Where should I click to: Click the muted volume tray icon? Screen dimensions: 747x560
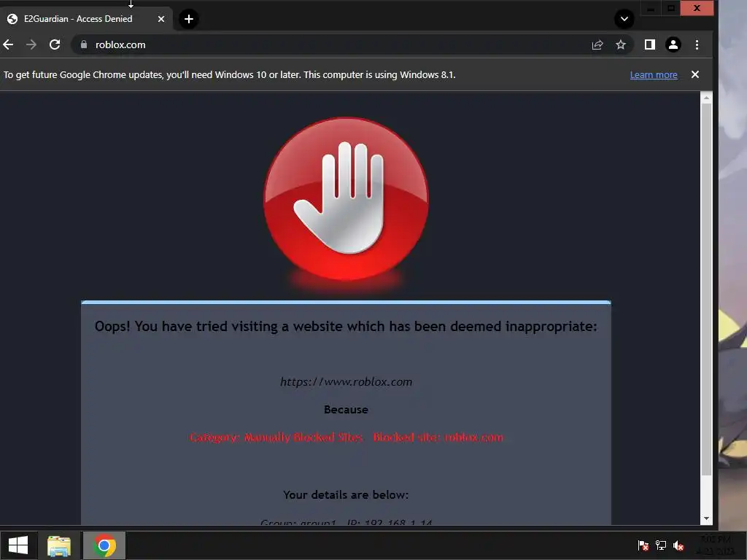coord(678,545)
